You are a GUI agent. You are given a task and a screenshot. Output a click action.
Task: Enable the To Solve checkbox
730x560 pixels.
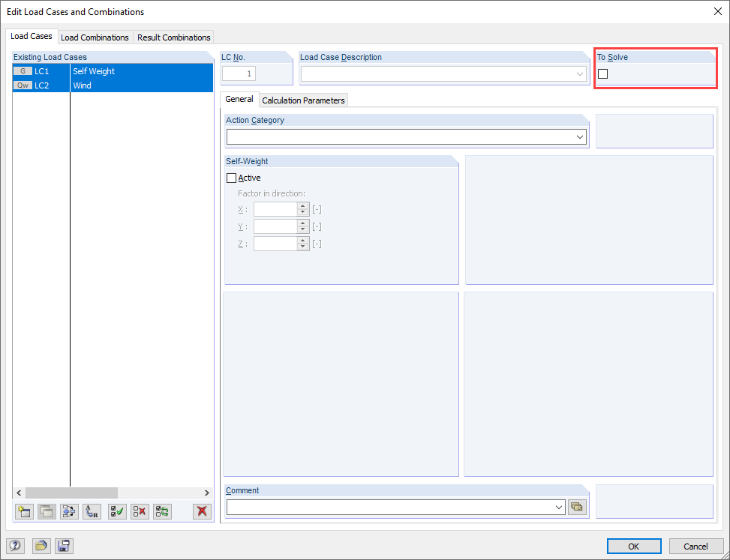pos(603,74)
